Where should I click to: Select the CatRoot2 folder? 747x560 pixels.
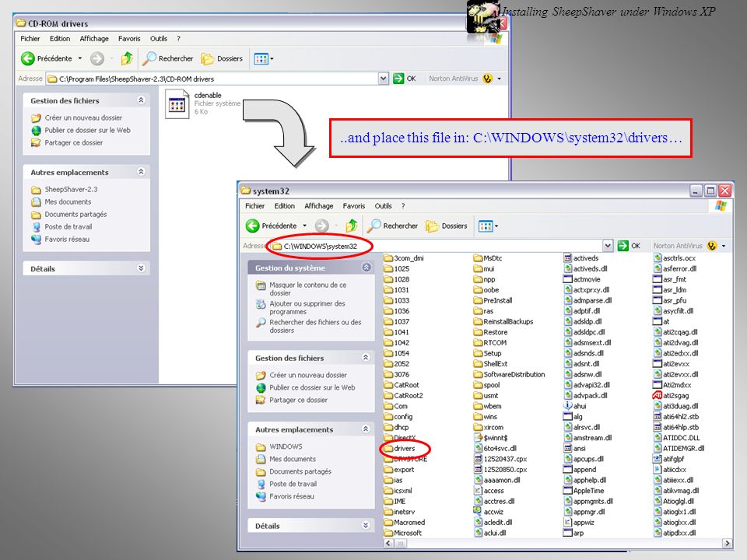click(x=403, y=395)
